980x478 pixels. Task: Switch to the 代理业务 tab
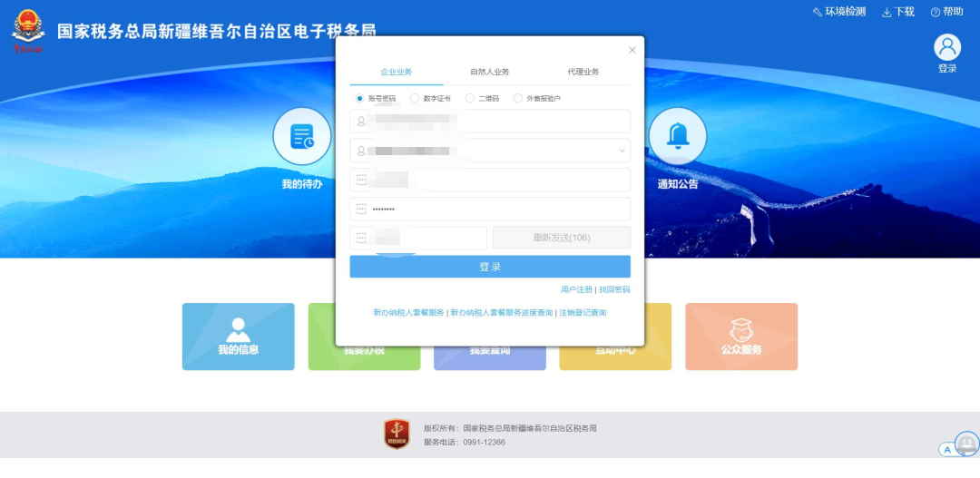point(583,72)
